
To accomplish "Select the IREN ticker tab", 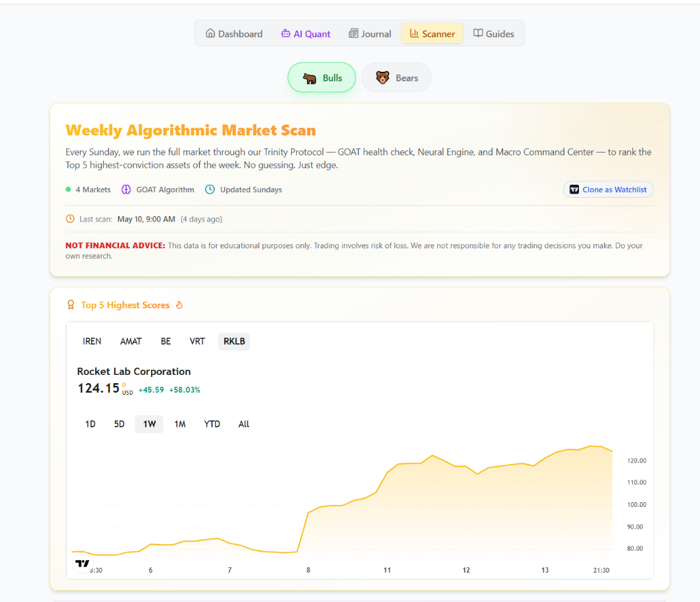I will 92,341.
